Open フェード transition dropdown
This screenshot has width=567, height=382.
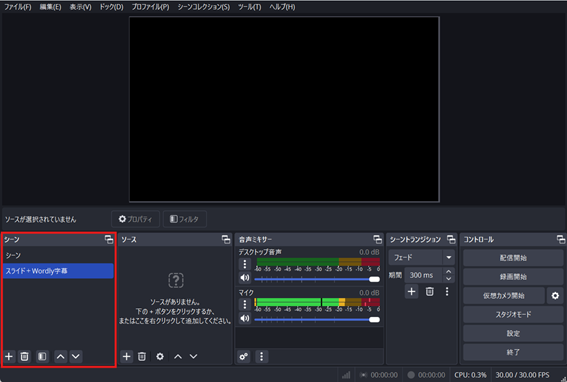[422, 258]
